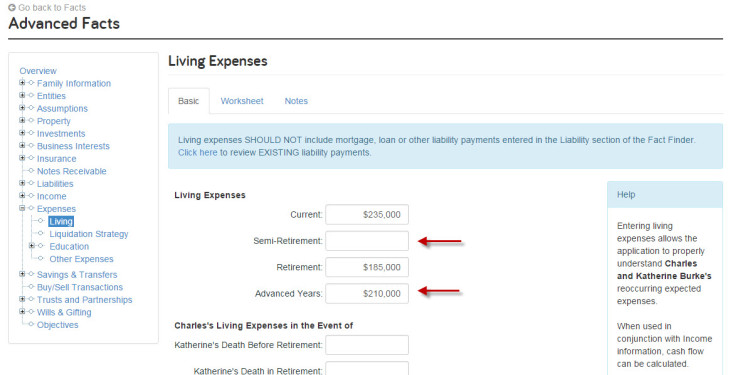Open Other Expenses in the tree
Viewport: 730px width, 375px height.
click(x=81, y=259)
